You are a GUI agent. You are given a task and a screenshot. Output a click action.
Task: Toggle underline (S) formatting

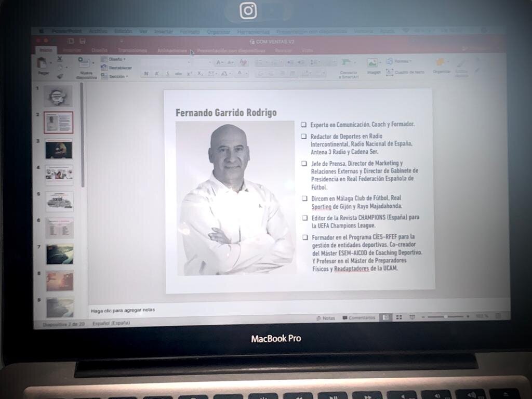click(x=168, y=74)
